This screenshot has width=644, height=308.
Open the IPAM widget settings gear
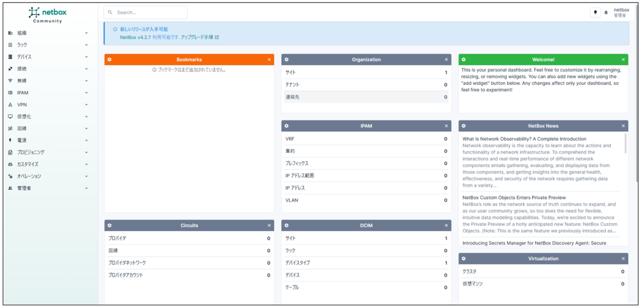[x=287, y=126]
